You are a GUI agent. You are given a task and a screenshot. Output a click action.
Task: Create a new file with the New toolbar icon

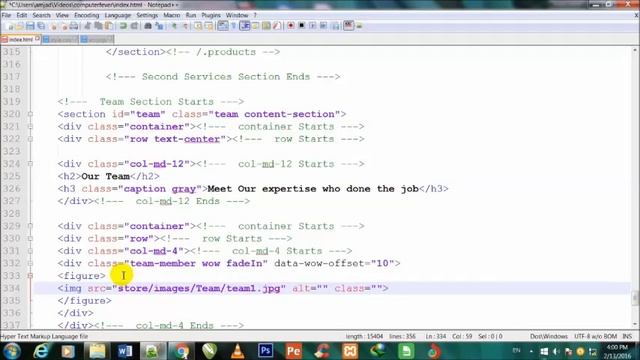(10, 26)
